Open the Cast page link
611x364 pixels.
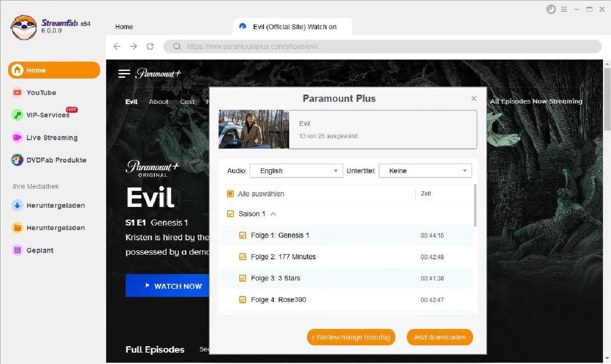187,102
